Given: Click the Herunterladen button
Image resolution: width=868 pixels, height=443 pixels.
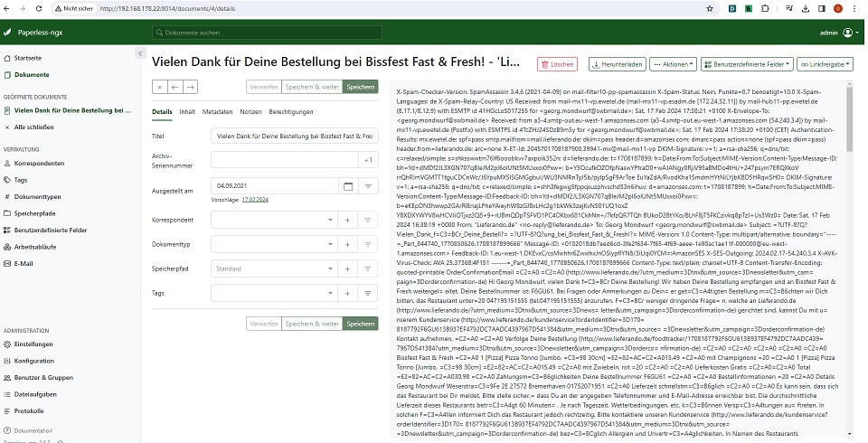Looking at the screenshot, I should pos(618,64).
